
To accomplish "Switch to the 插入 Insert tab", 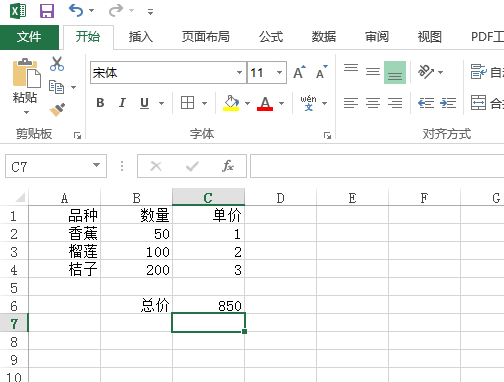I will 141,37.
